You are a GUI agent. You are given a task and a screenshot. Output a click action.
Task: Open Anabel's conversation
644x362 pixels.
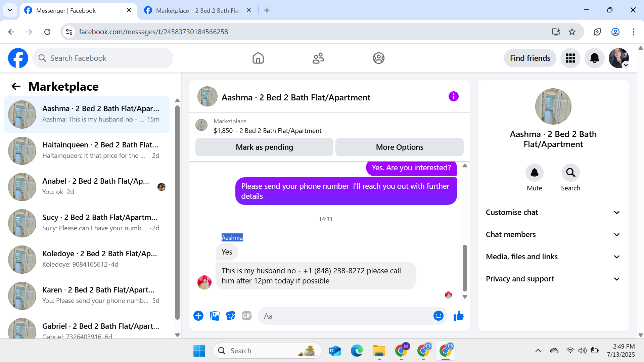(87, 187)
